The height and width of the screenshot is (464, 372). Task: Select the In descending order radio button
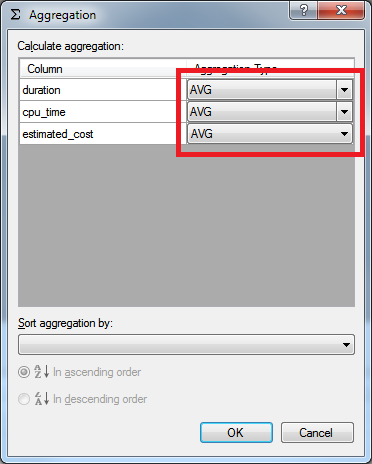pos(24,399)
